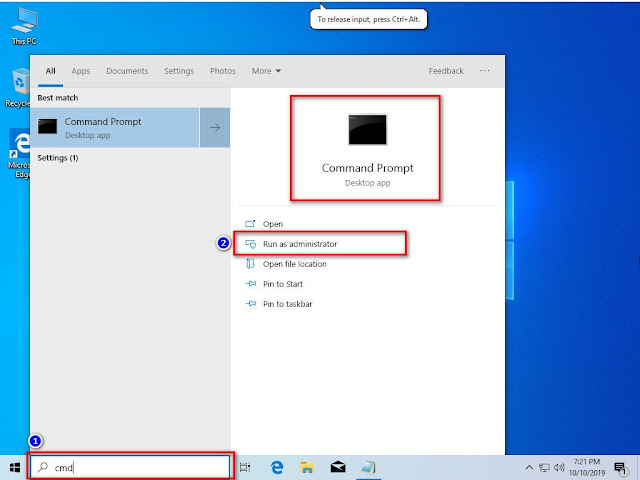Launch Microsoft Edge from the taskbar
The width and height of the screenshot is (640, 480).
pyautogui.click(x=277, y=467)
